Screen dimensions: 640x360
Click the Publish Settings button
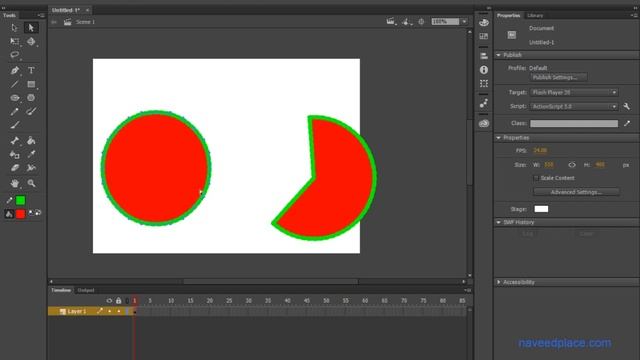559,77
